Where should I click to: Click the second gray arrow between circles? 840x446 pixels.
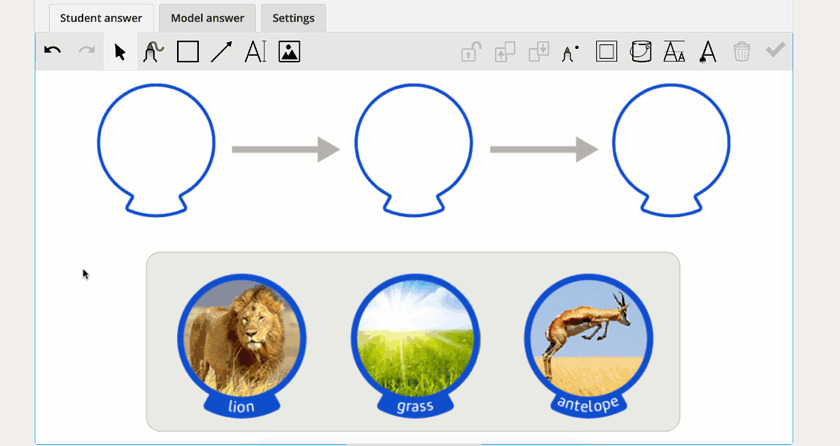coord(544,149)
